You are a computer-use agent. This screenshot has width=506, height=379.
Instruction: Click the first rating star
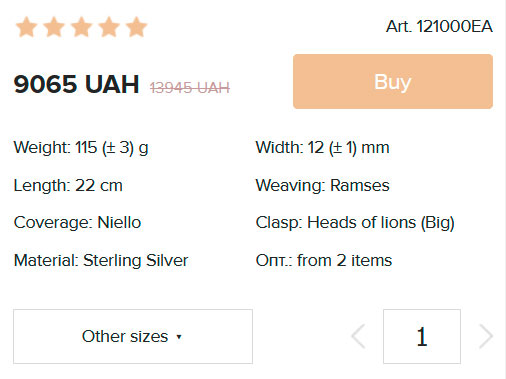click(26, 27)
